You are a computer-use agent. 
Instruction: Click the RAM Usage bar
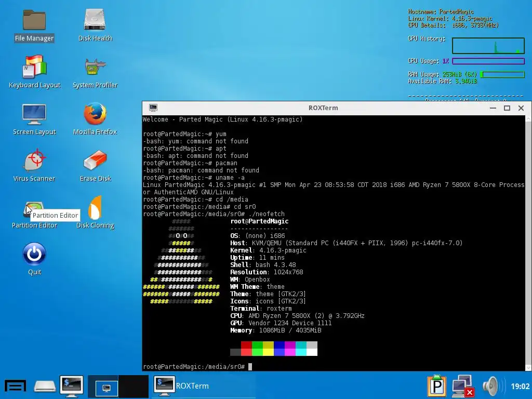coord(502,74)
